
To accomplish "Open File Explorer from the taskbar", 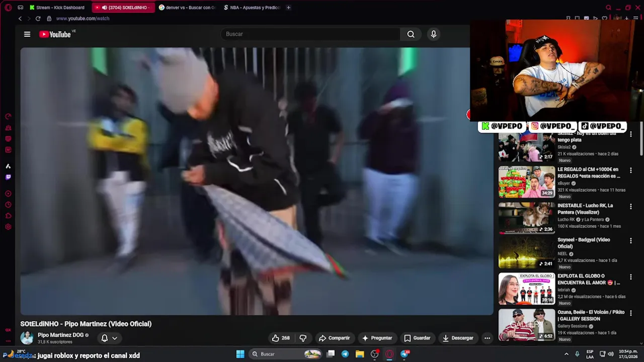I will (x=360, y=354).
